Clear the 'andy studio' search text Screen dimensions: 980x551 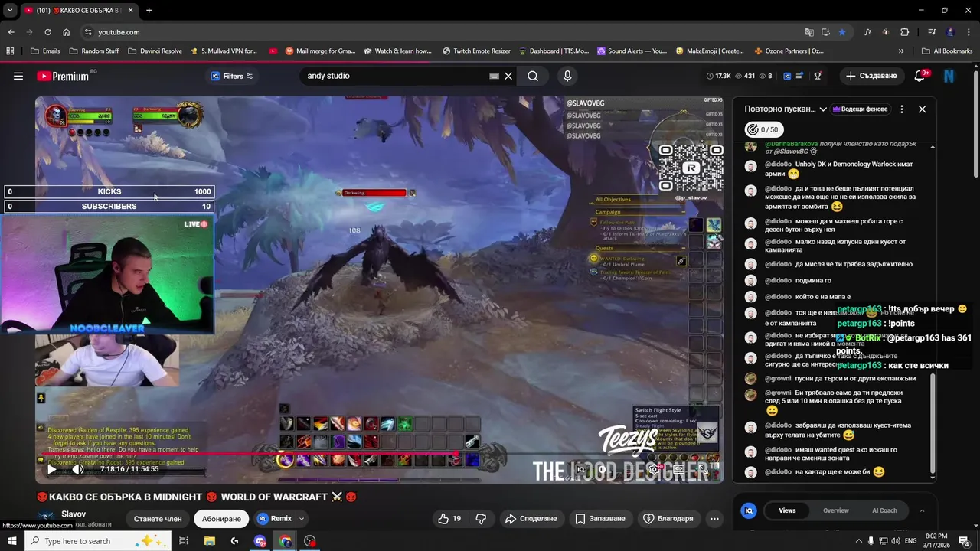click(x=508, y=76)
